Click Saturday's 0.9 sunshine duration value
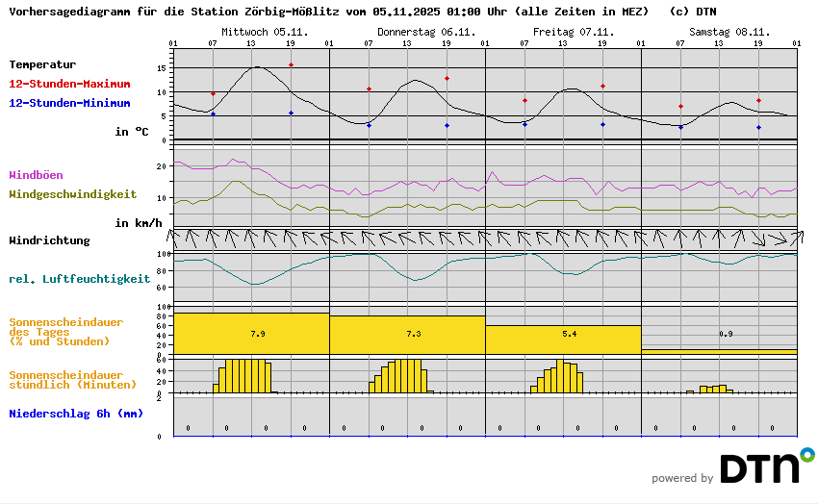This screenshot has height=504, width=818. (725, 333)
